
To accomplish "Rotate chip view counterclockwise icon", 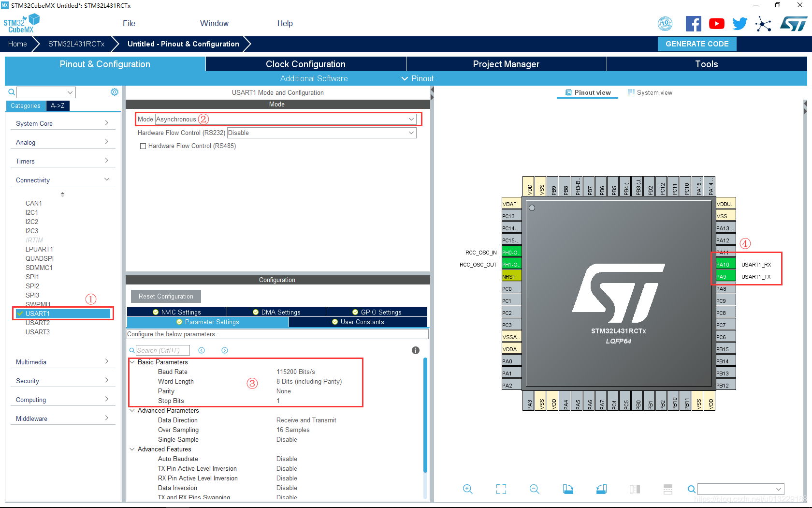I will (x=601, y=489).
